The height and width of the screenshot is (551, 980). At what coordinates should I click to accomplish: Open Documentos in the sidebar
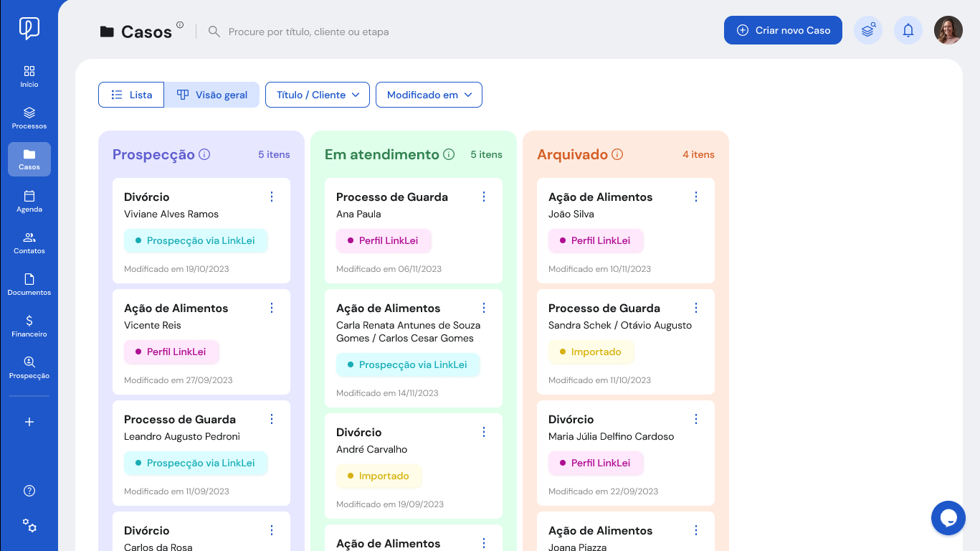point(29,285)
